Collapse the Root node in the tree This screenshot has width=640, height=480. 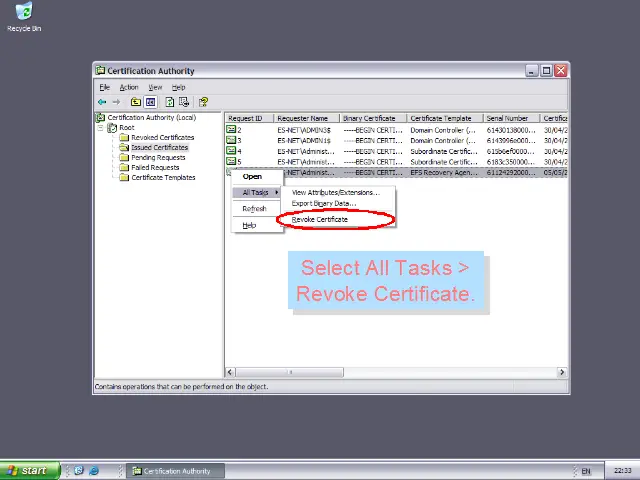point(101,128)
